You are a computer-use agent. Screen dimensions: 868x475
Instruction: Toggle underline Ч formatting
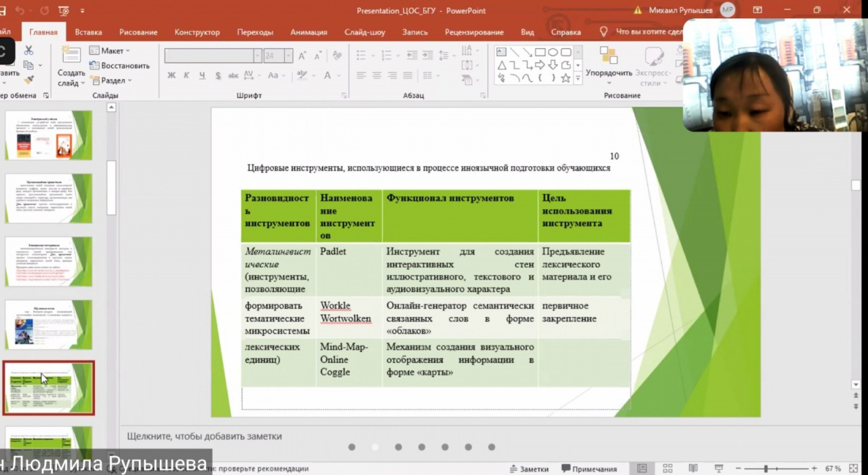pyautogui.click(x=202, y=75)
